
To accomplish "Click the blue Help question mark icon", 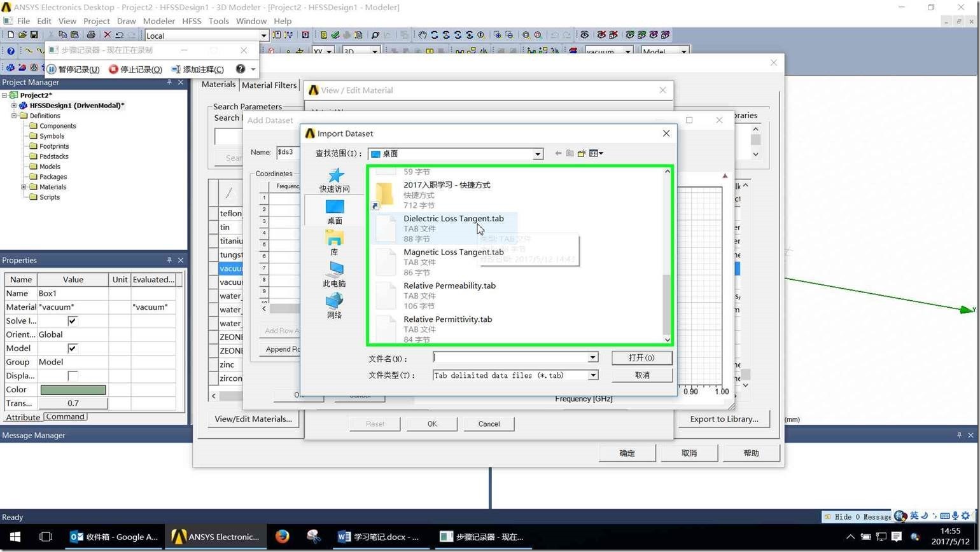I will click(11, 52).
